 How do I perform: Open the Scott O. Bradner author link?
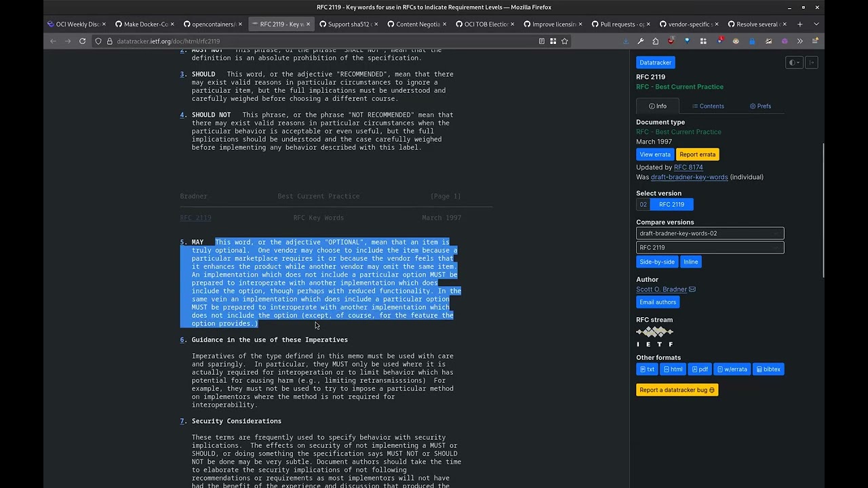coord(661,289)
